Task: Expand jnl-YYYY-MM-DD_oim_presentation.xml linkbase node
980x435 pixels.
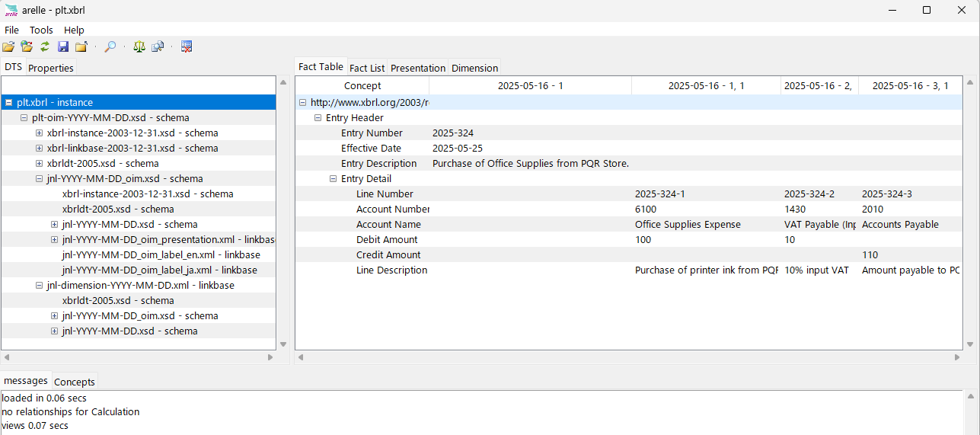Action: 54,239
